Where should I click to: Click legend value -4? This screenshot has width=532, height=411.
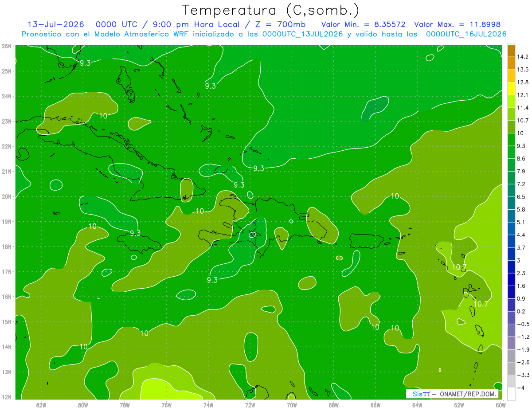[520, 388]
